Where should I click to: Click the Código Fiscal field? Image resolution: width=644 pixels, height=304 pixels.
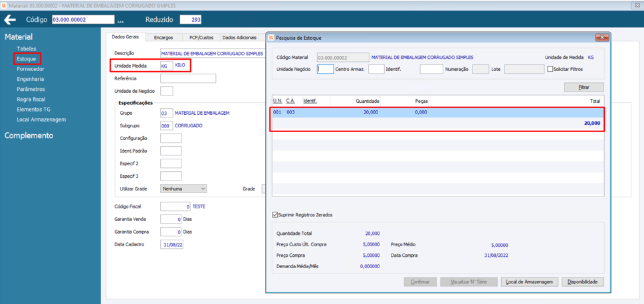pos(175,207)
